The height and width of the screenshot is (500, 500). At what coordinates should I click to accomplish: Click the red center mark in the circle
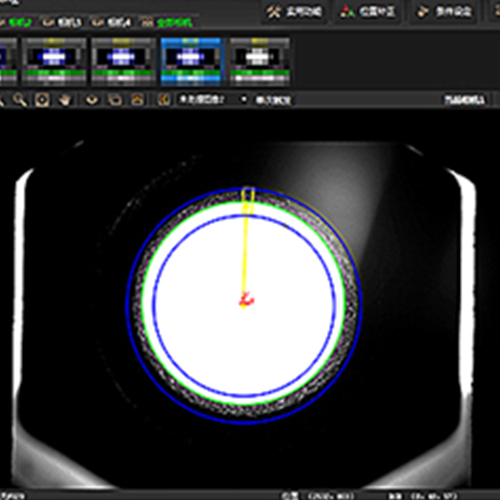(x=246, y=299)
